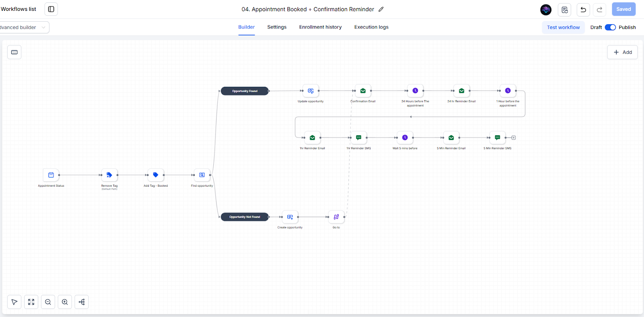Screen dimensions: 644x317
Task: Open the Add Tag - Booked node
Action: click(156, 175)
